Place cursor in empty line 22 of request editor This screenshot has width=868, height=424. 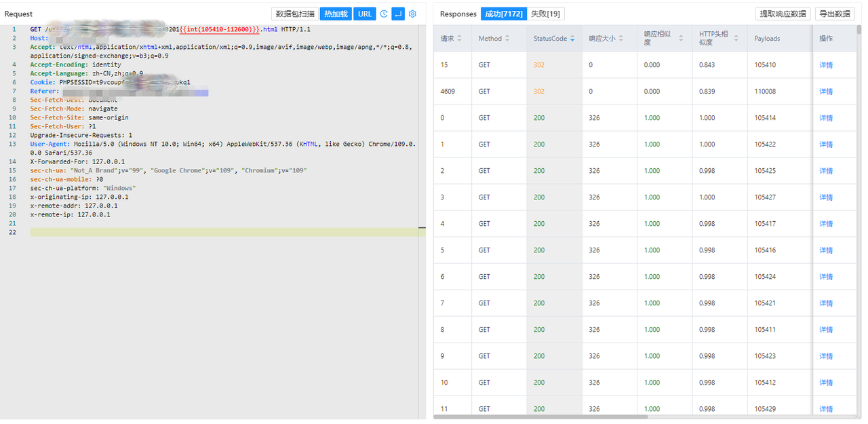click(x=224, y=232)
